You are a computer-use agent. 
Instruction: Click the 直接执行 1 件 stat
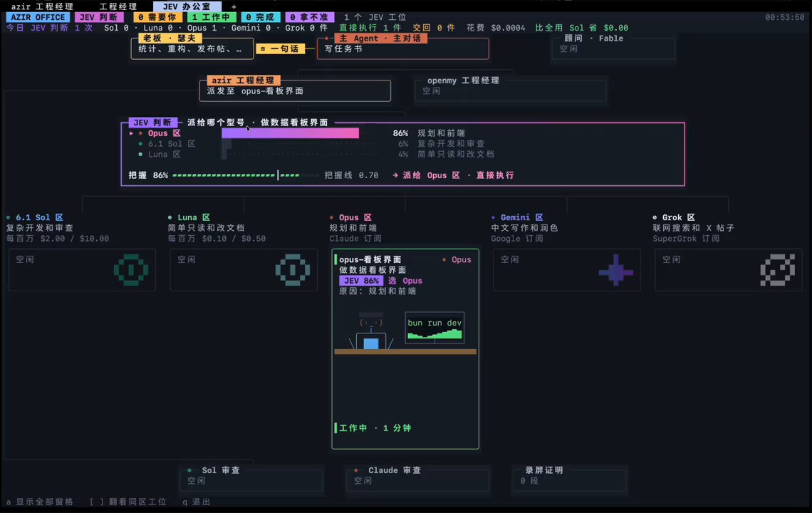click(370, 28)
